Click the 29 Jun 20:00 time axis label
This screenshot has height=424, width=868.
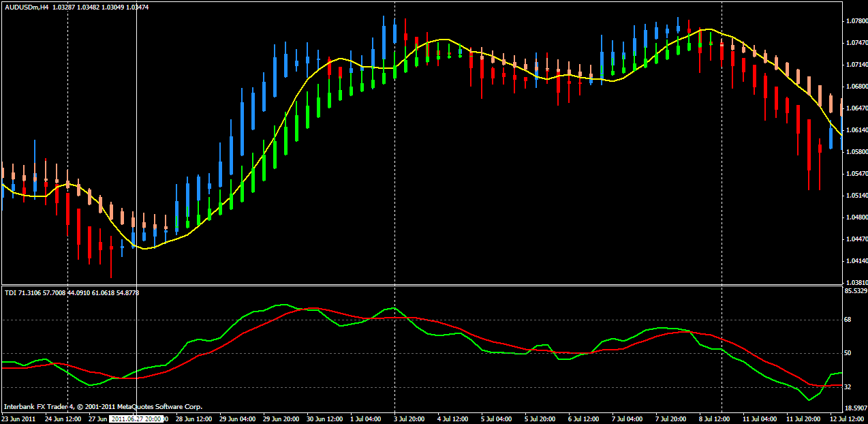tap(281, 419)
